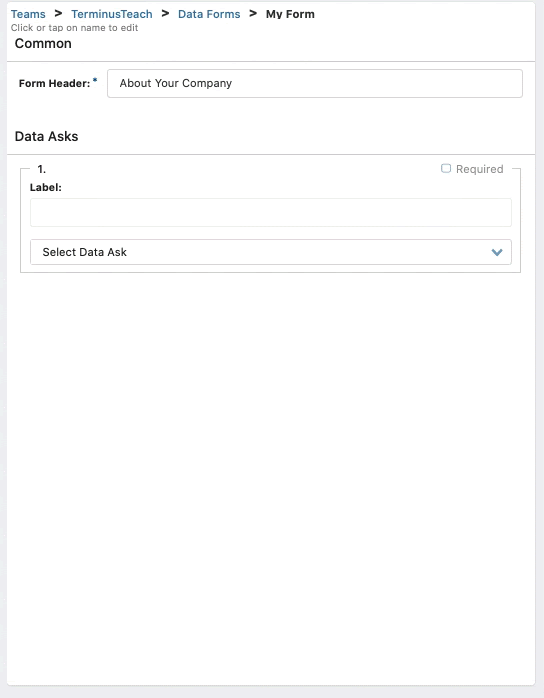Focus the empty Label text field

(271, 212)
